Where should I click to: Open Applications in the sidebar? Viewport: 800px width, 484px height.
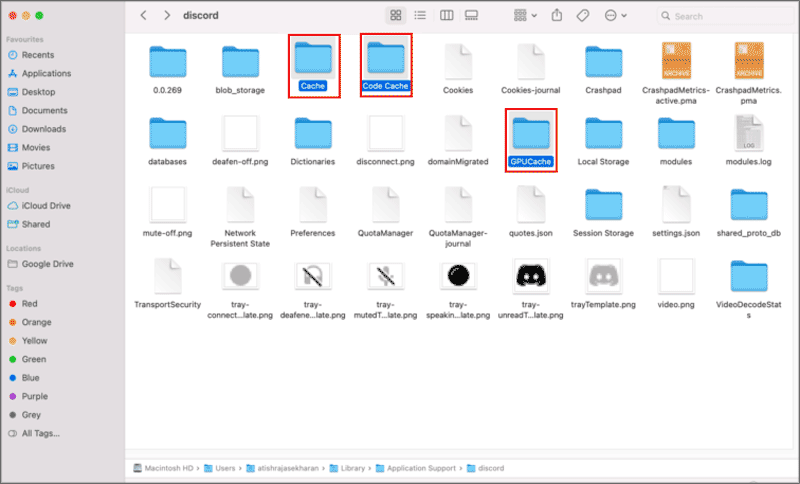coord(39,73)
